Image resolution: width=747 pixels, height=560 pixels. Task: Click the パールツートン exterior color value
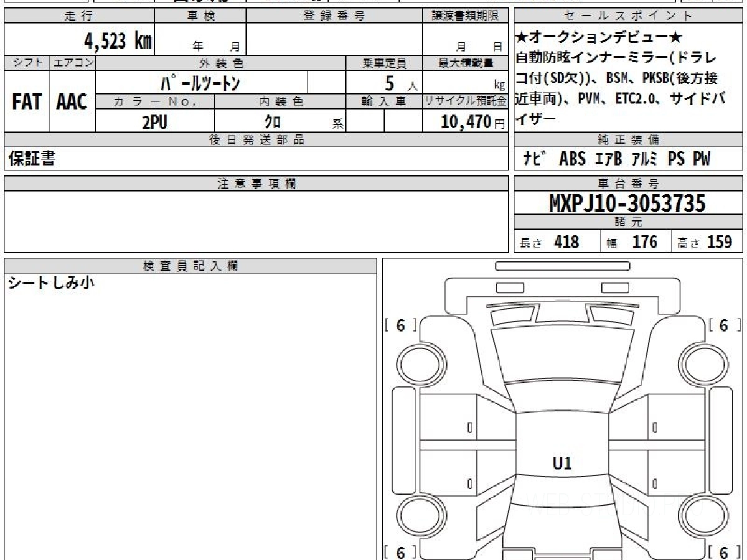click(200, 82)
